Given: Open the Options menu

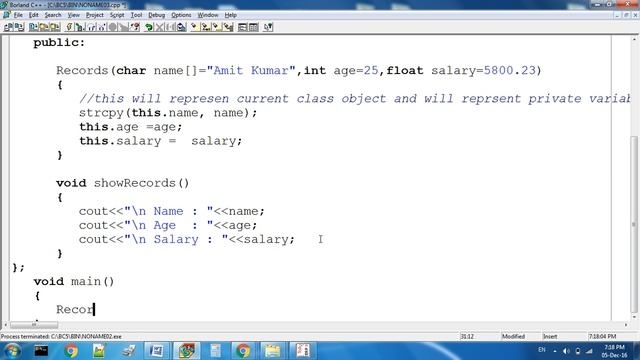Looking at the screenshot, I should tap(181, 15).
